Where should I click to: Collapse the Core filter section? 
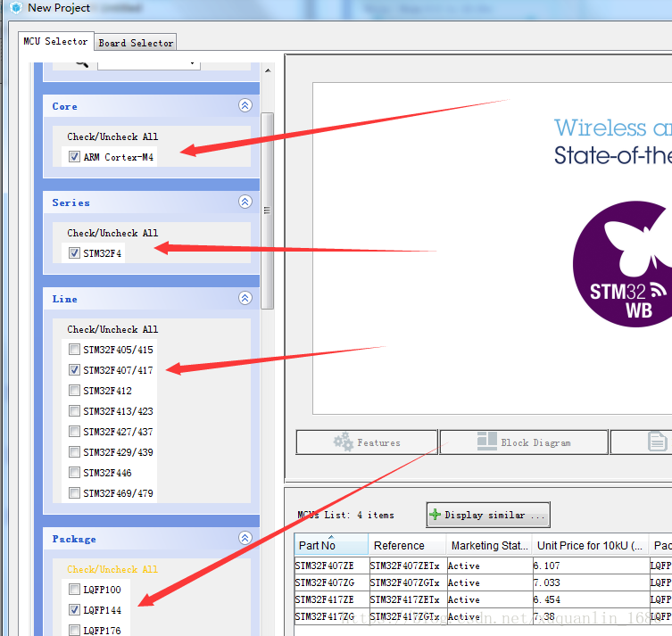pyautogui.click(x=245, y=105)
